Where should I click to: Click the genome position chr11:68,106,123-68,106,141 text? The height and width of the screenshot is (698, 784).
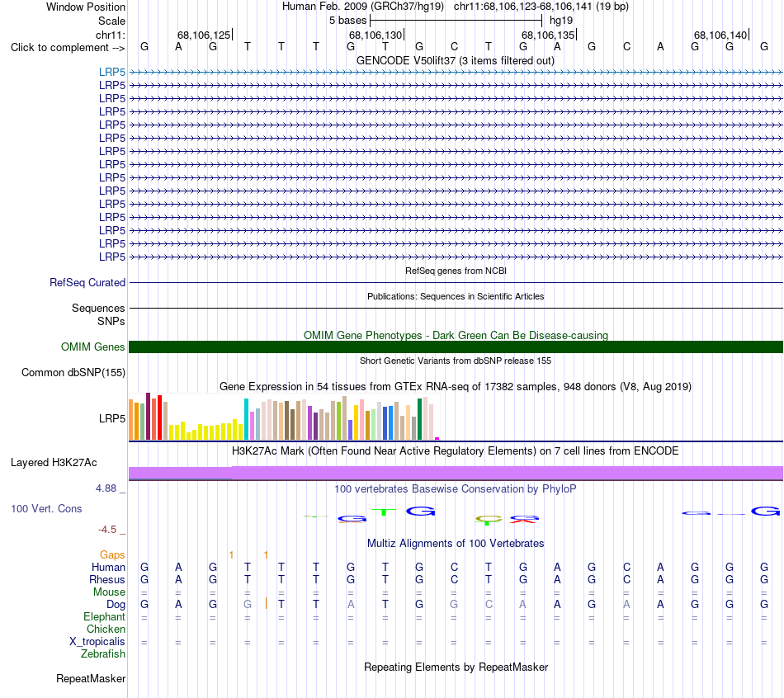coord(541,7)
